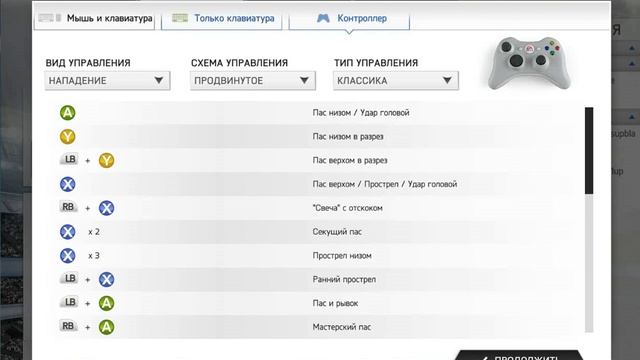
Task: Select the Ранний прострел text
Action: click(x=344, y=280)
